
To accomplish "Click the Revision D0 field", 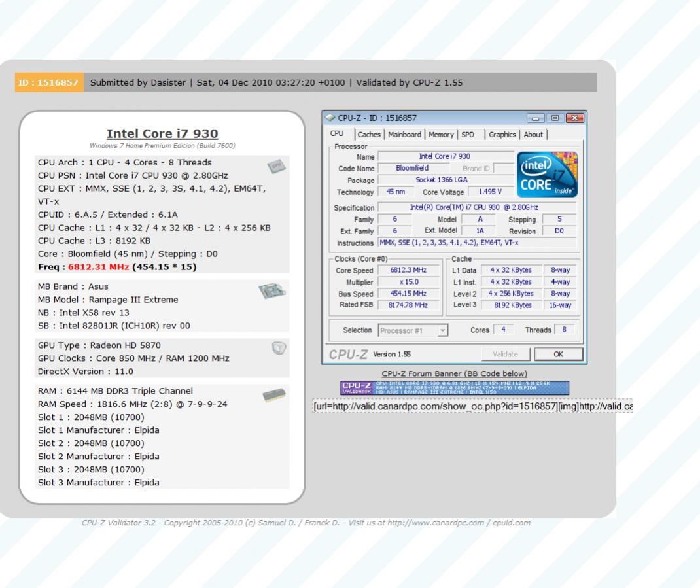I will coord(559,231).
